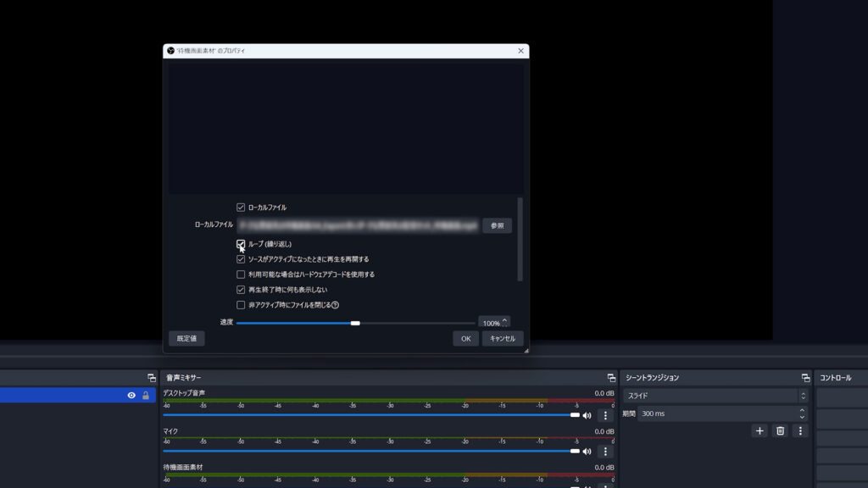Viewport: 868px width, 488px height.
Task: Undock the 音声ミキサー panel with the float icon
Action: pos(611,378)
